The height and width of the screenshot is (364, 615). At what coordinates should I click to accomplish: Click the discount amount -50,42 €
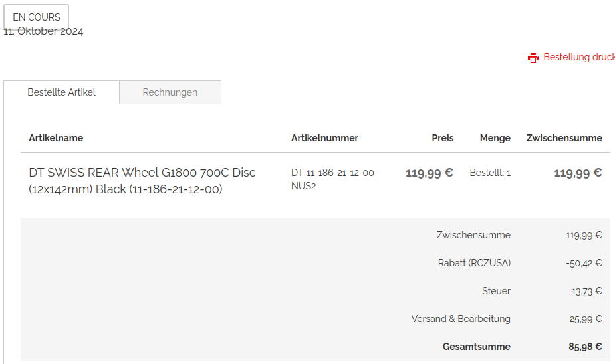(584, 263)
